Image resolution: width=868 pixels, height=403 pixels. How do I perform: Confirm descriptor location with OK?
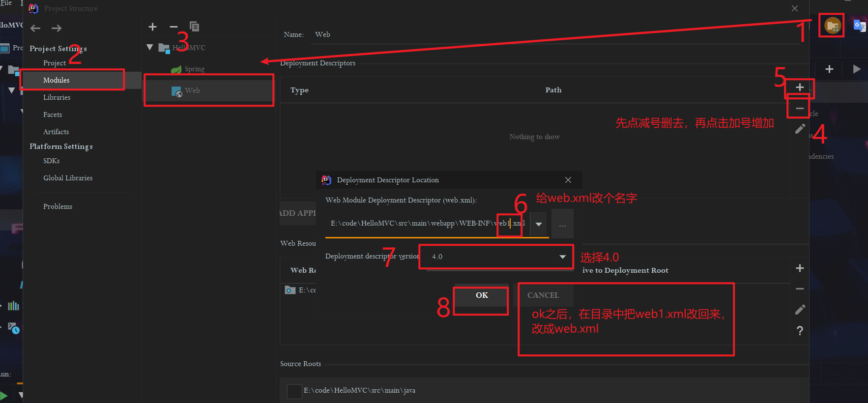(482, 295)
